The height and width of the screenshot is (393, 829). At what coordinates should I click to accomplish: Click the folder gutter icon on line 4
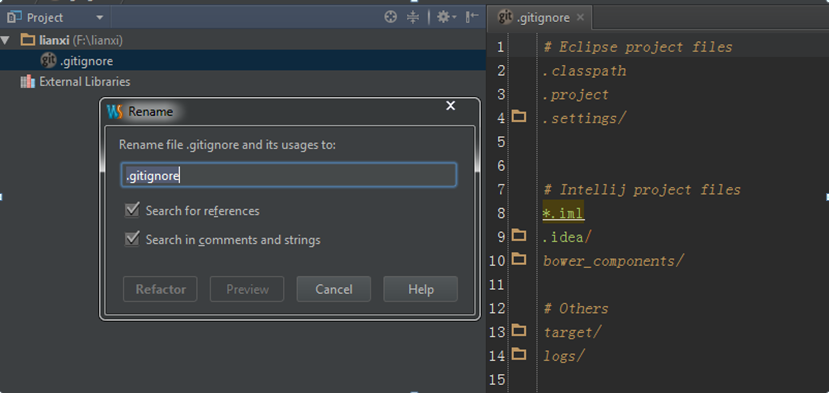(x=519, y=116)
